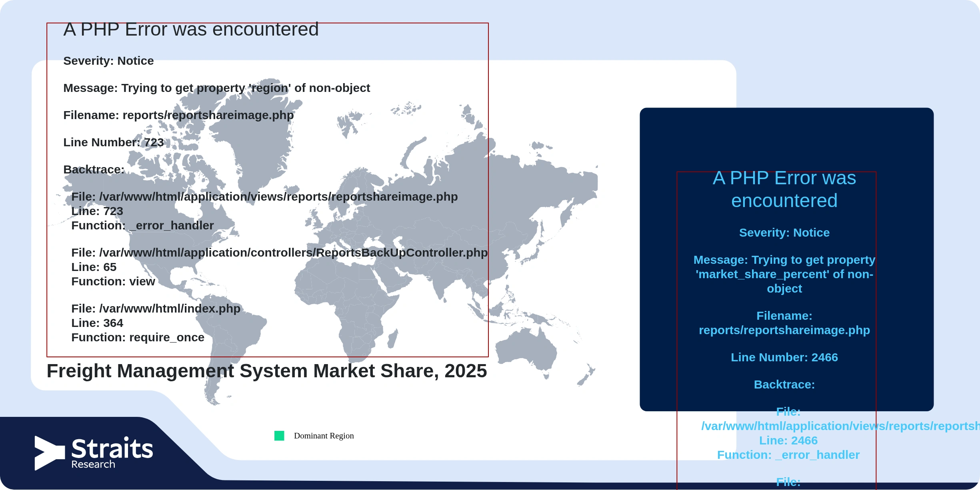Select the blue 'Line: 2466' entry

coord(788,440)
